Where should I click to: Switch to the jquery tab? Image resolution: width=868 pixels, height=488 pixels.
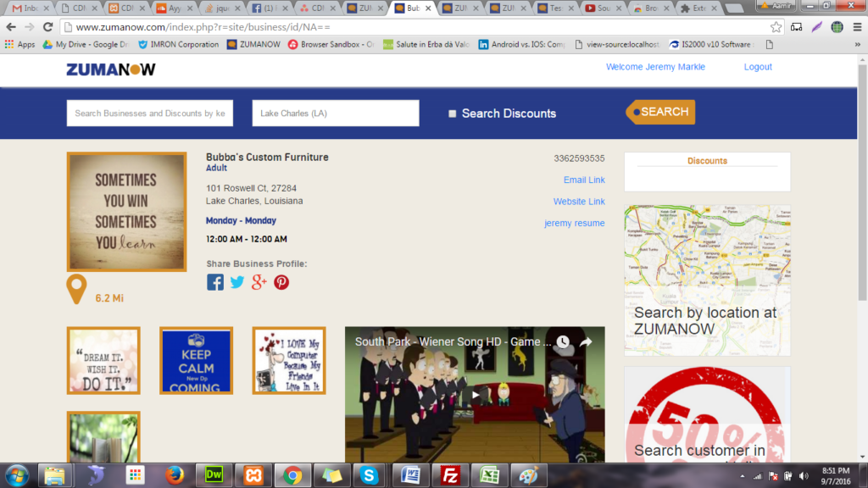pos(222,8)
